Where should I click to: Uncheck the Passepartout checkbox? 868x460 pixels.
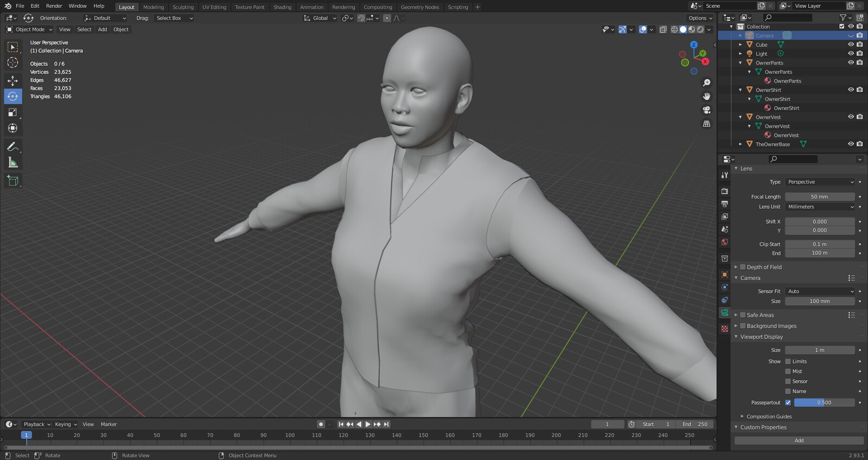pos(788,403)
